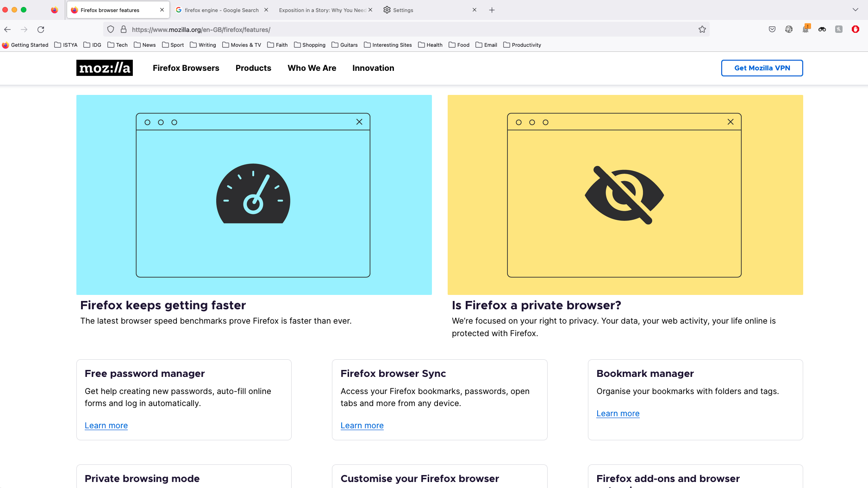
Task: Click the red stop-hand adblock icon
Action: pos(856,30)
